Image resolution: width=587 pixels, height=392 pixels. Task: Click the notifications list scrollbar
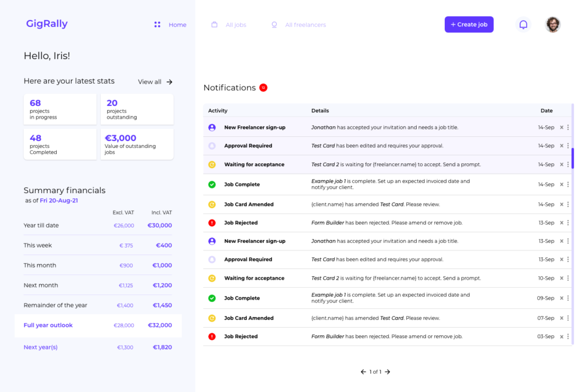[572, 158]
